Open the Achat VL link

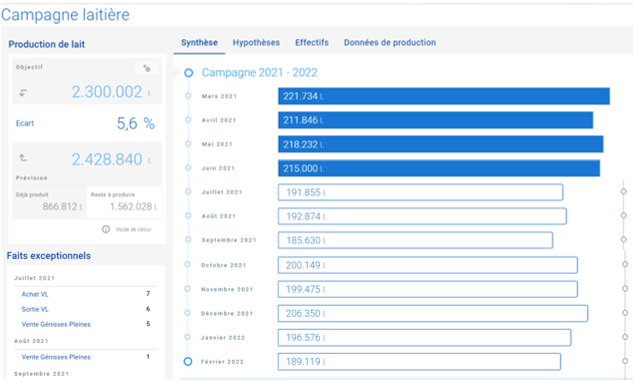click(x=35, y=294)
